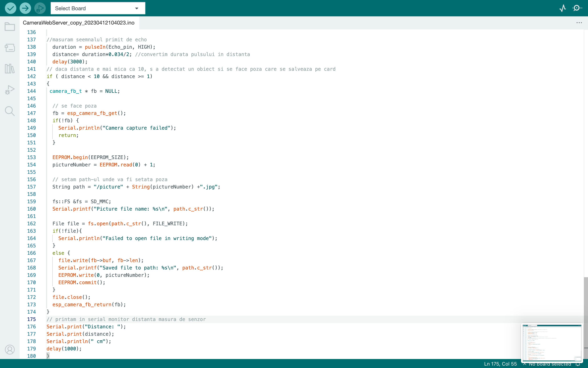Screen dimensions: 588x368
Task: Click the File file = fs.open line
Action: [120, 224]
